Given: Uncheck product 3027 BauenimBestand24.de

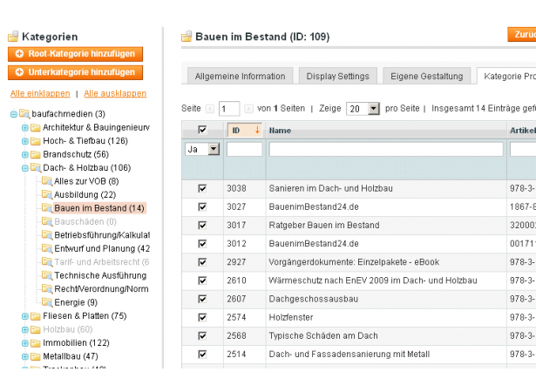Looking at the screenshot, I should pos(202,206).
